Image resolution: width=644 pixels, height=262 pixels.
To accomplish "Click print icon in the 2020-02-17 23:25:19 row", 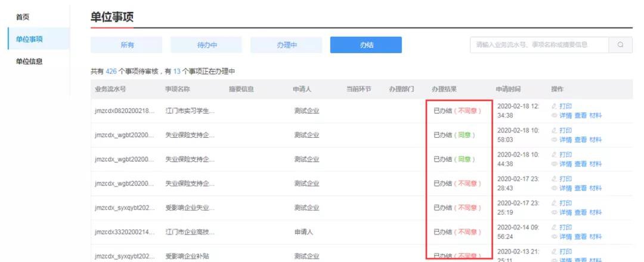I will (x=554, y=203).
